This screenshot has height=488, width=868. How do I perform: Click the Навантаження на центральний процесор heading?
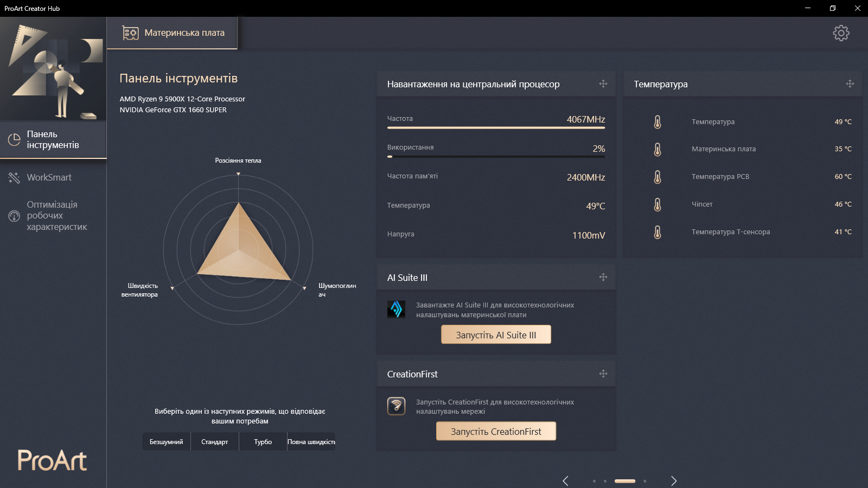coord(474,84)
